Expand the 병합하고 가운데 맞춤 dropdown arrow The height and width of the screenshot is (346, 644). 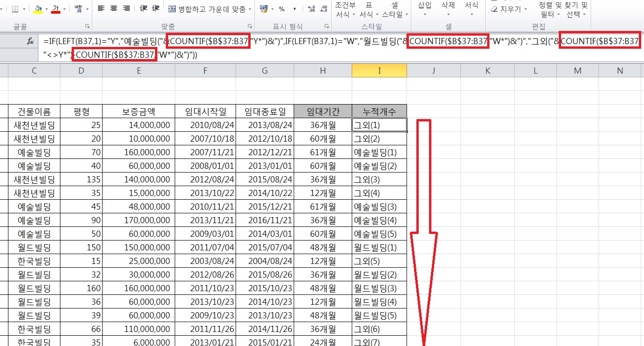pyautogui.click(x=250, y=9)
